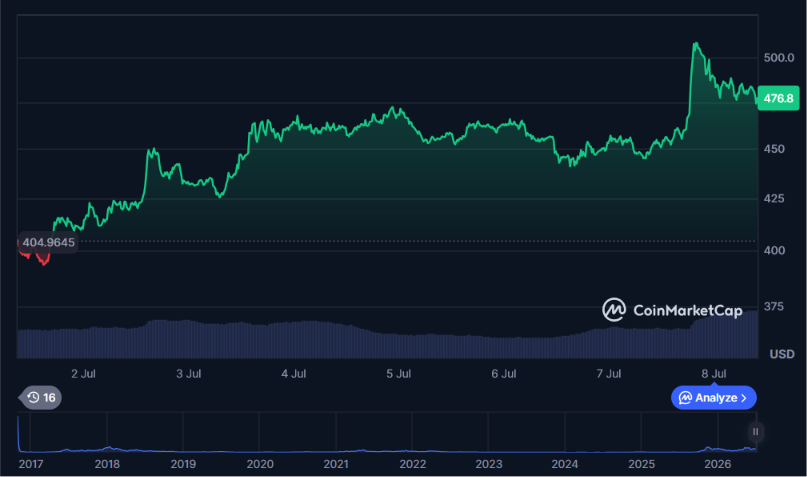The image size is (807, 477).
Task: Jump to 2017 on overview timeline
Action: [31, 464]
